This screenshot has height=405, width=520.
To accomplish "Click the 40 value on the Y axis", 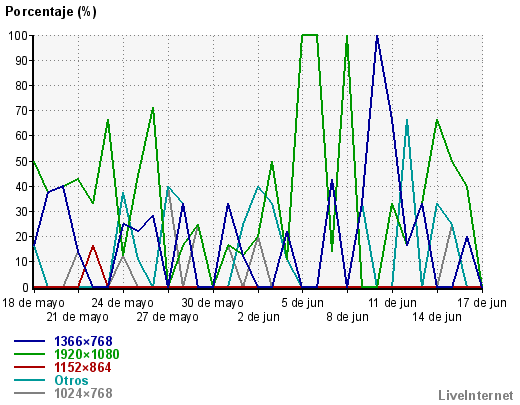I will pyautogui.click(x=22, y=186).
